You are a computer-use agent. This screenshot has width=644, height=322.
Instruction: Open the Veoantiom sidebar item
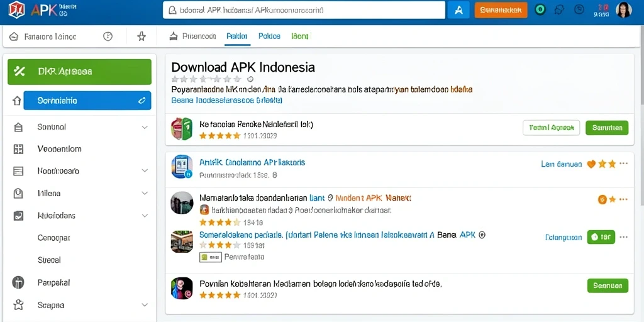click(59, 148)
